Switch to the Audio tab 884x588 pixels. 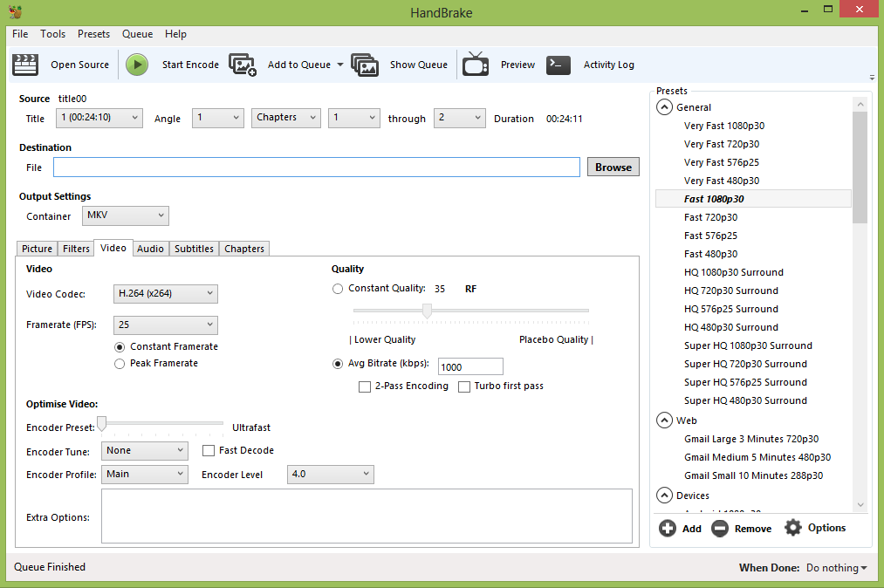pos(150,249)
